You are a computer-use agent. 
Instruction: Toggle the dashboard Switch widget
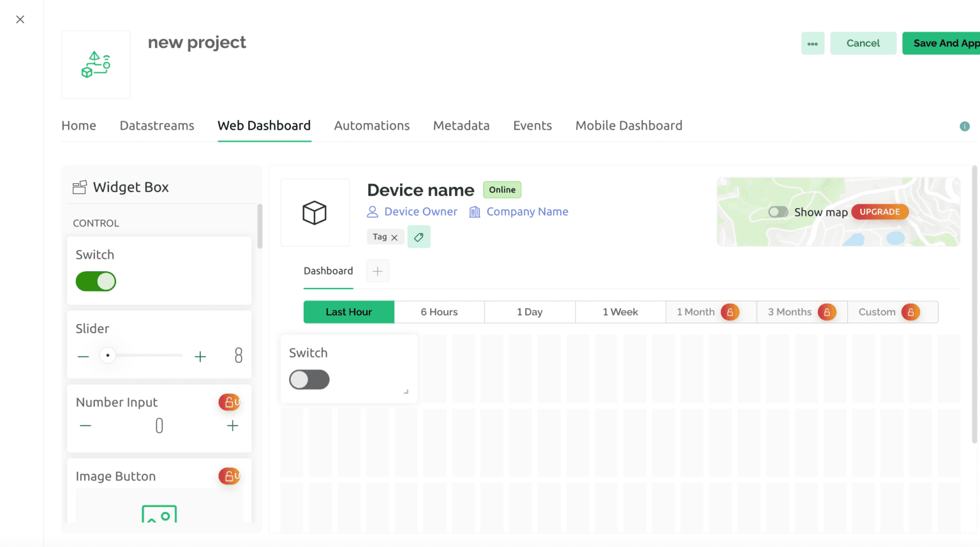pos(309,380)
